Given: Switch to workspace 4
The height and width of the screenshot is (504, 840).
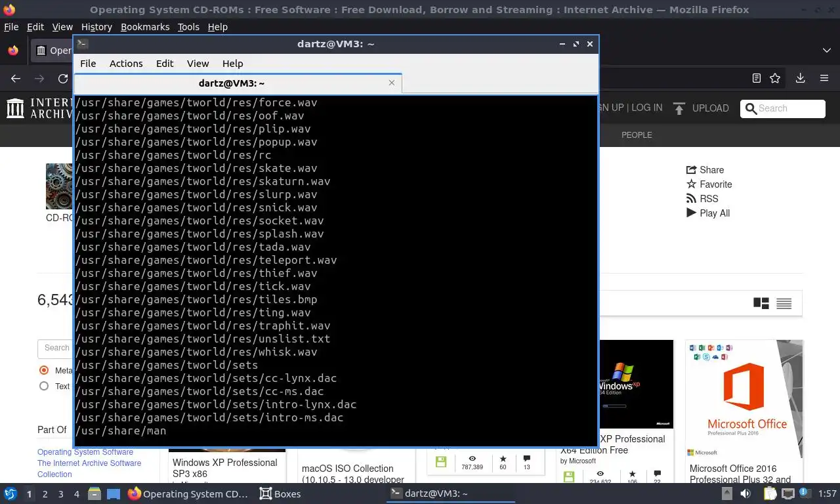Looking at the screenshot, I should 77,494.
